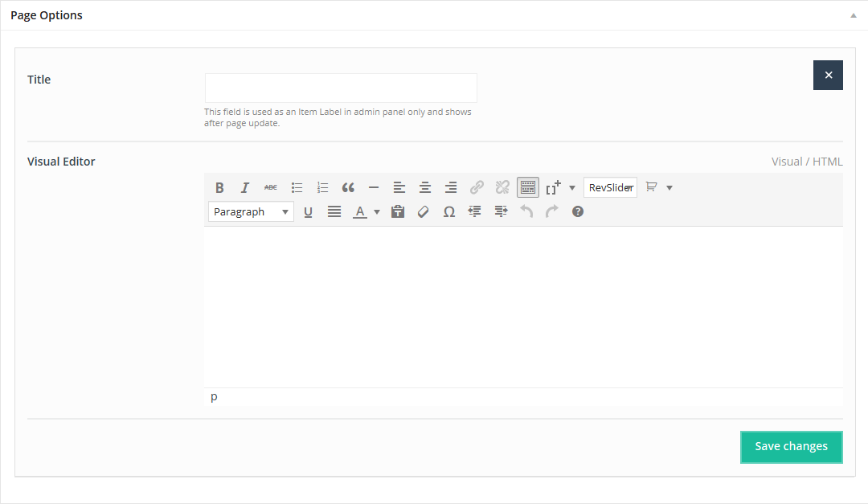Click the Save changes button
868x504 pixels.
click(x=791, y=447)
